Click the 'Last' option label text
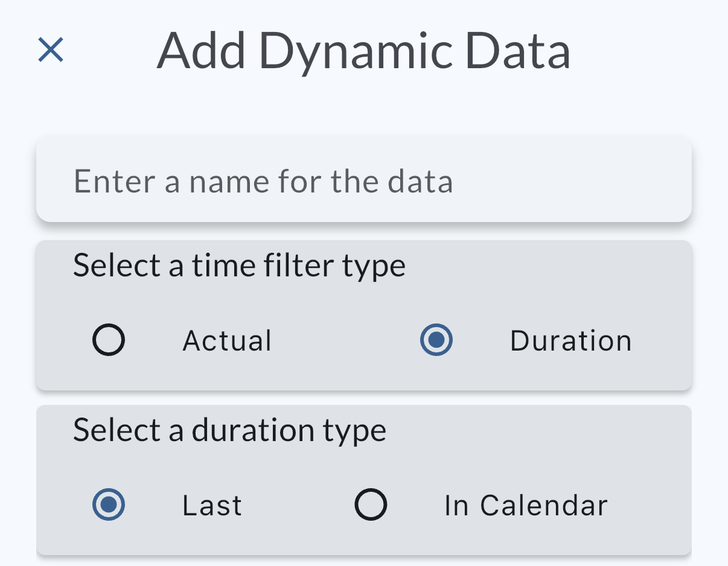728x566 pixels. [x=212, y=506]
